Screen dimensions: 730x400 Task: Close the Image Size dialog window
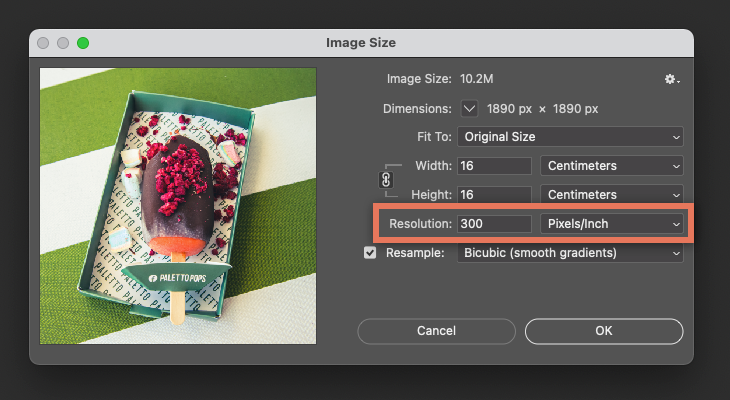coord(43,43)
